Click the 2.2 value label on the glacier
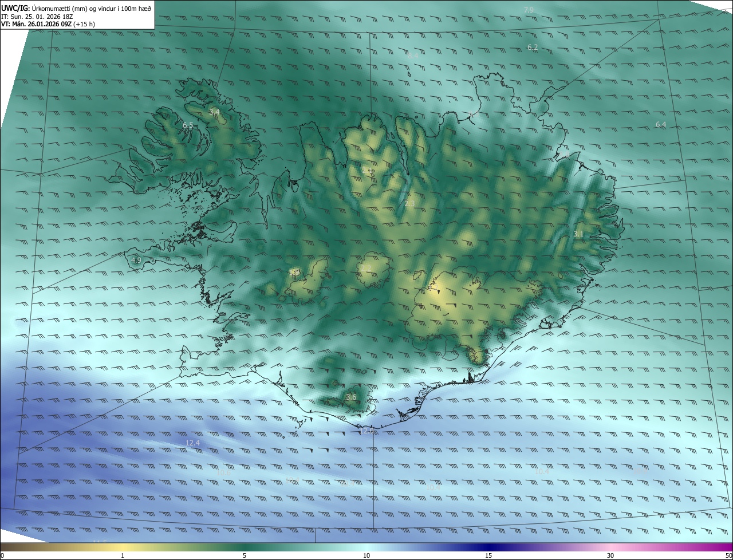The height and width of the screenshot is (560, 733). coord(366,268)
